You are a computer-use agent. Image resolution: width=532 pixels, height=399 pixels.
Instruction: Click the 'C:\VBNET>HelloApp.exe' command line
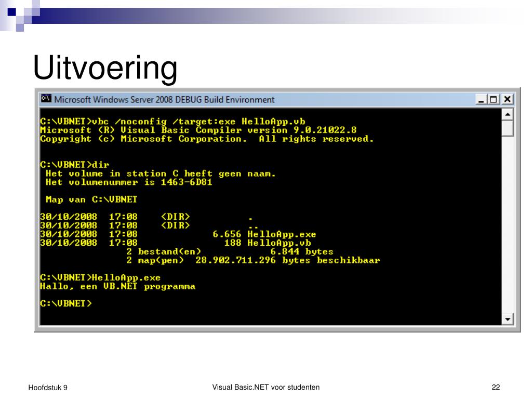100,277
